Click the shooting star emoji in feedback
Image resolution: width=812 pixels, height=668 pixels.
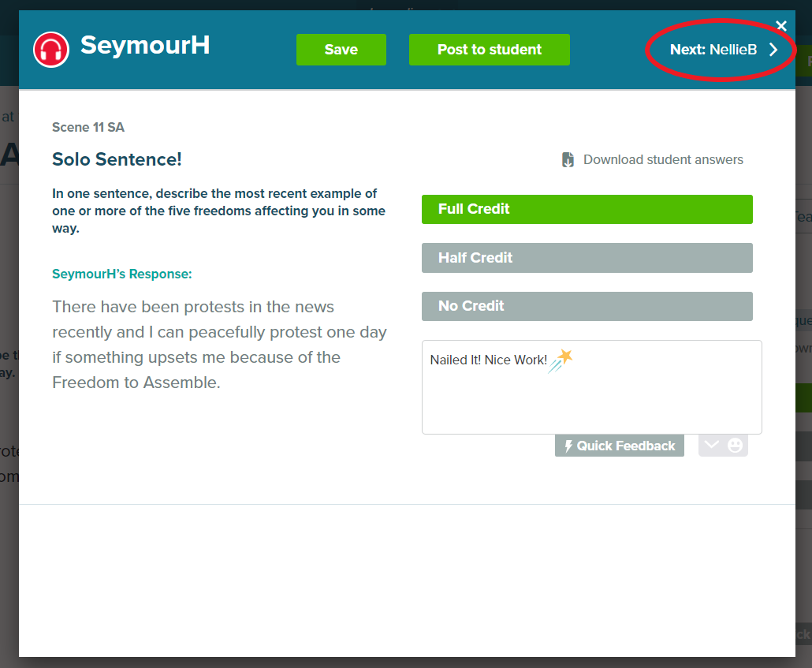(x=561, y=360)
